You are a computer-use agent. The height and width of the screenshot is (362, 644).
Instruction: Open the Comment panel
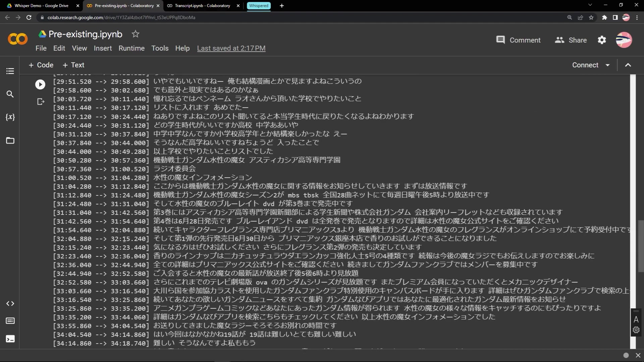[518, 40]
